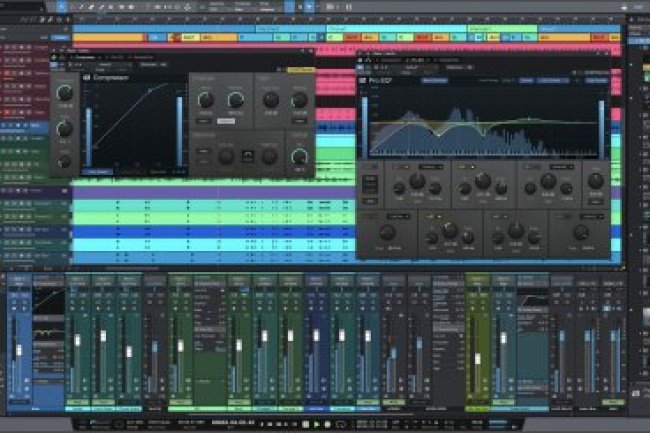This screenshot has height=433, width=650.
Task: Select the Split tool in the top toolbar
Action: [x=81, y=7]
